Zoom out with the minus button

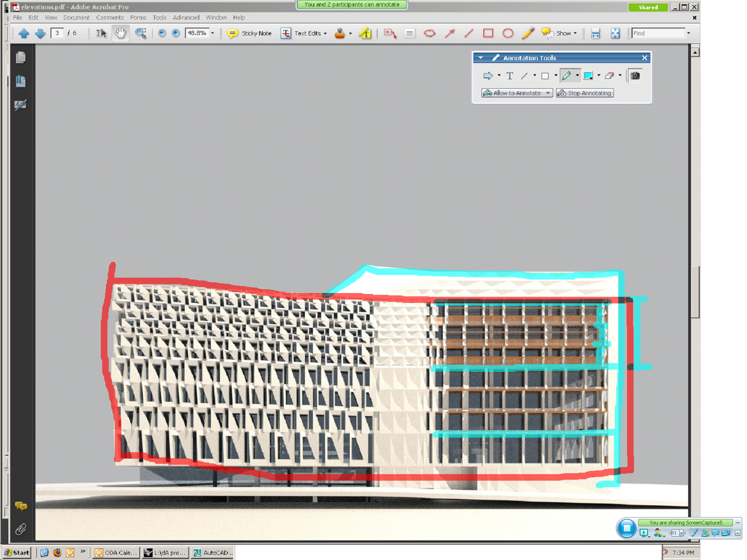click(x=162, y=33)
